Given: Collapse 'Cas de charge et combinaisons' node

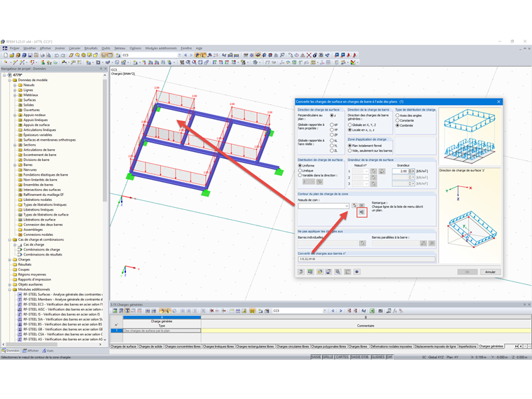Looking at the screenshot, I should tap(10, 239).
